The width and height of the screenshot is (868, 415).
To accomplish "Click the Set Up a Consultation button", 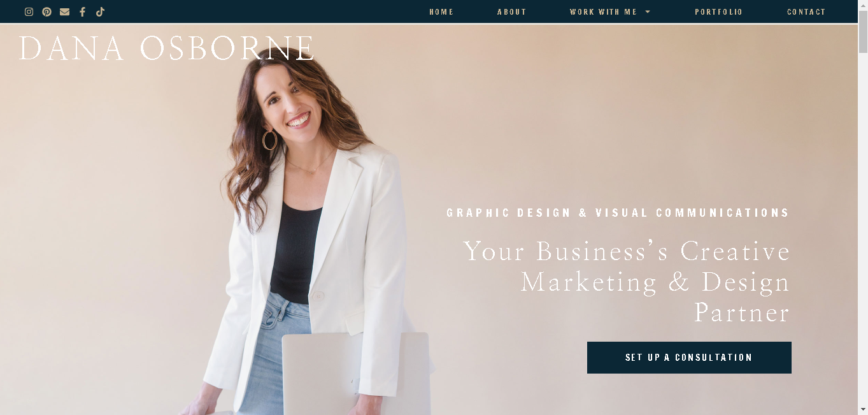I will (689, 358).
